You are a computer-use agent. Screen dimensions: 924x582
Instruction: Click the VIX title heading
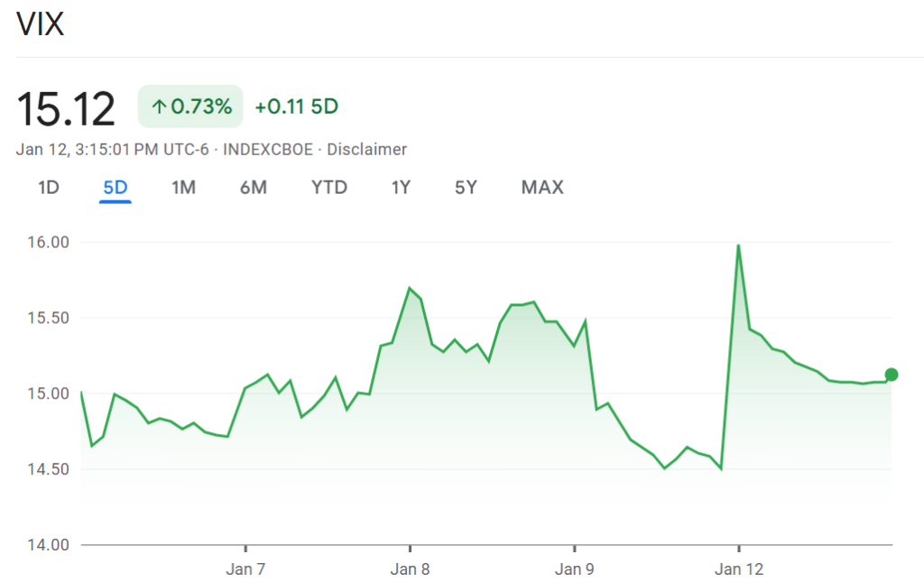click(x=41, y=24)
